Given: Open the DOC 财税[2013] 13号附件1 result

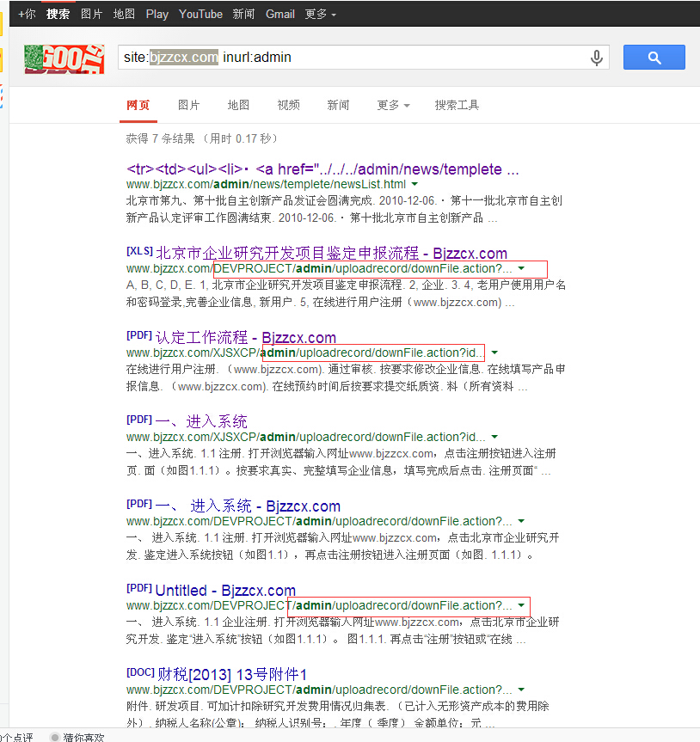Looking at the screenshot, I should tap(232, 674).
